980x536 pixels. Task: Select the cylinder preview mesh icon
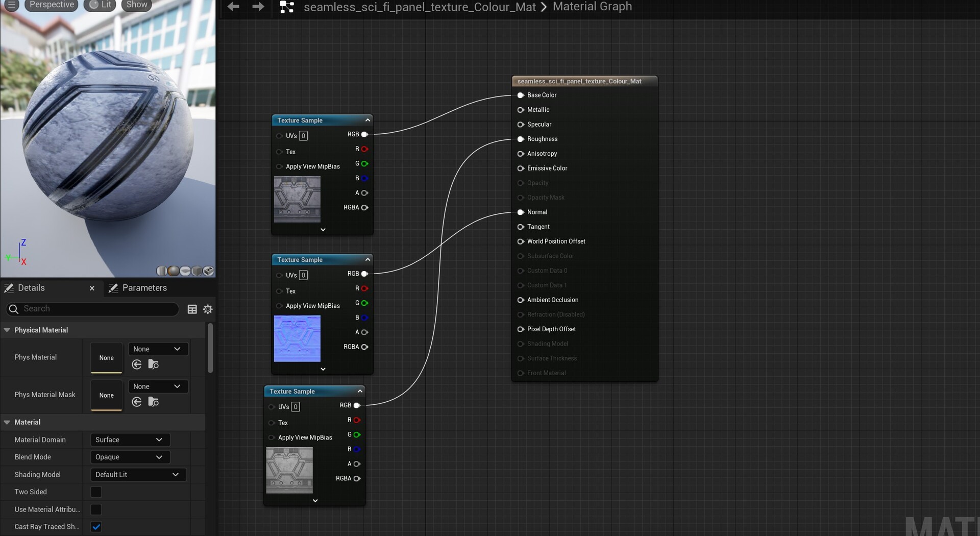tap(162, 271)
